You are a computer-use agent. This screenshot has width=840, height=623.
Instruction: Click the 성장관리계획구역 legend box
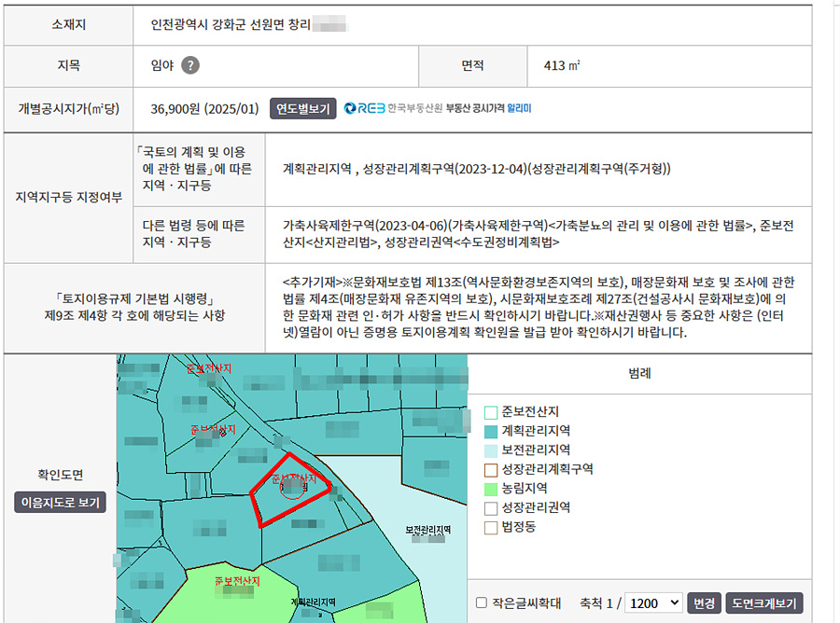click(491, 469)
